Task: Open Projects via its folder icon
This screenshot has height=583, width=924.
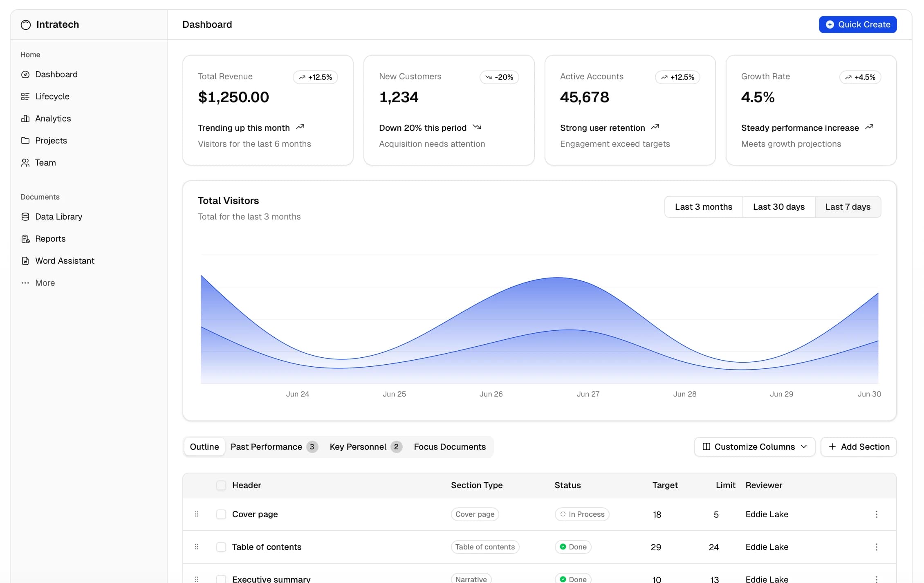Action: [25, 141]
